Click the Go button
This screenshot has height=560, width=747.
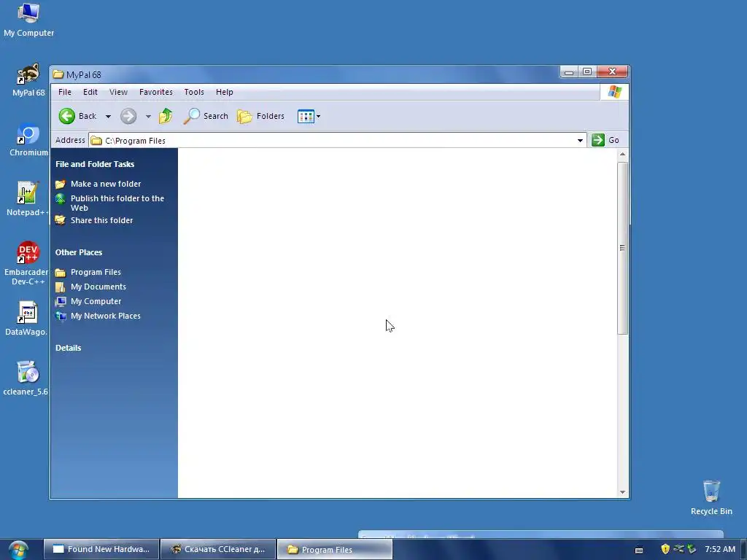(x=605, y=140)
